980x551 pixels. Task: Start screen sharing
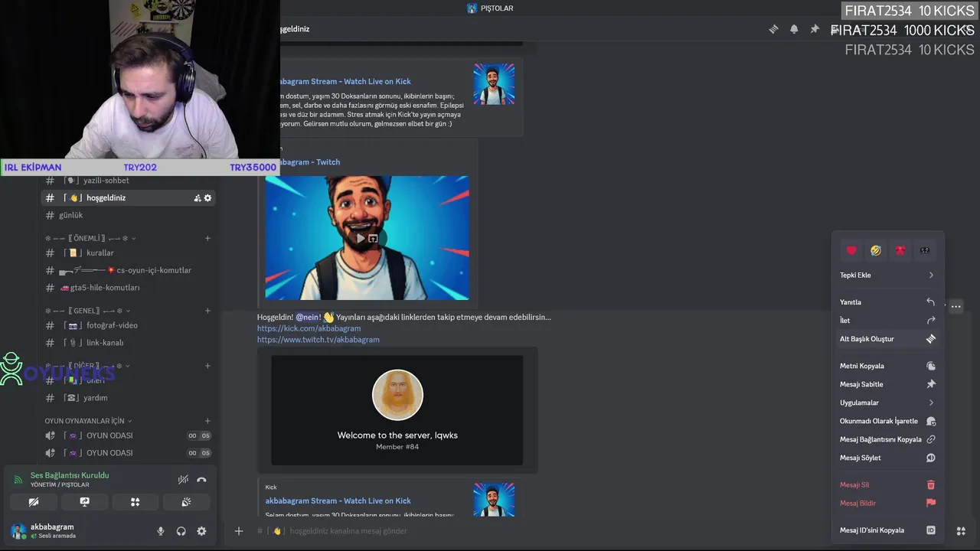pyautogui.click(x=84, y=502)
